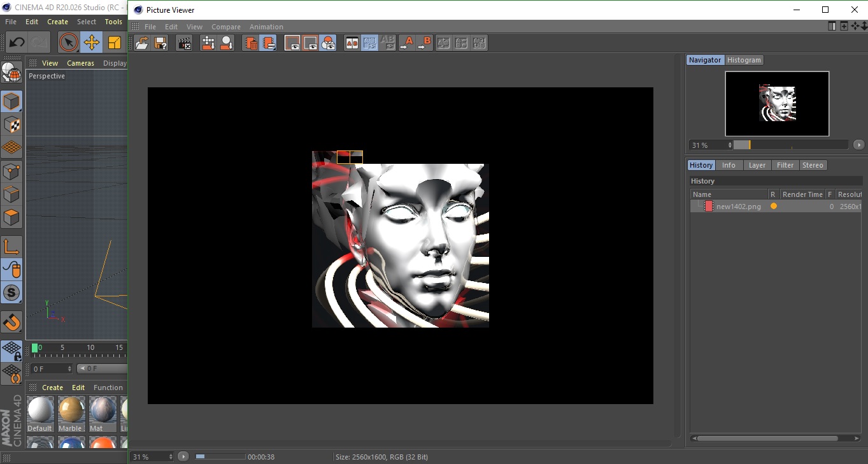Select the Scale tool in Cinema 4D
This screenshot has height=464, width=868.
[115, 43]
